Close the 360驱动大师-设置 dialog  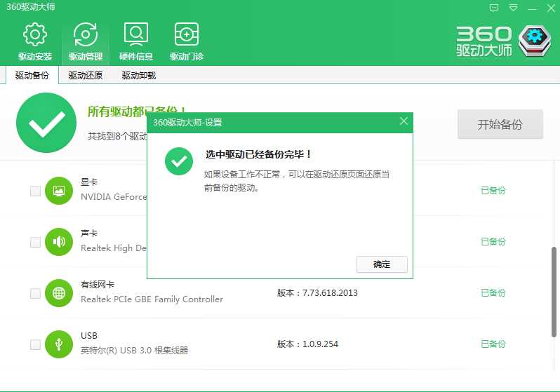point(404,121)
